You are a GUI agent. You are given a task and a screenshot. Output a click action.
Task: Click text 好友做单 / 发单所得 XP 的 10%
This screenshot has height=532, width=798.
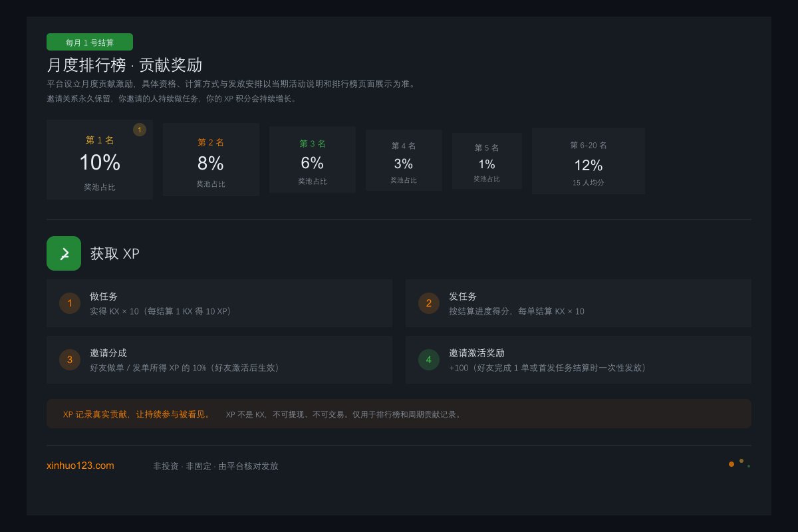coord(148,368)
